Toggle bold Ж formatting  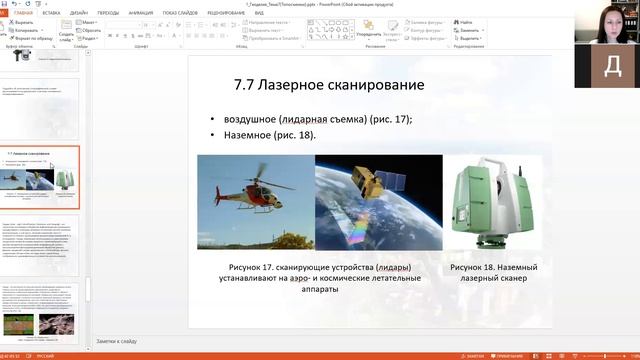tap(110, 36)
